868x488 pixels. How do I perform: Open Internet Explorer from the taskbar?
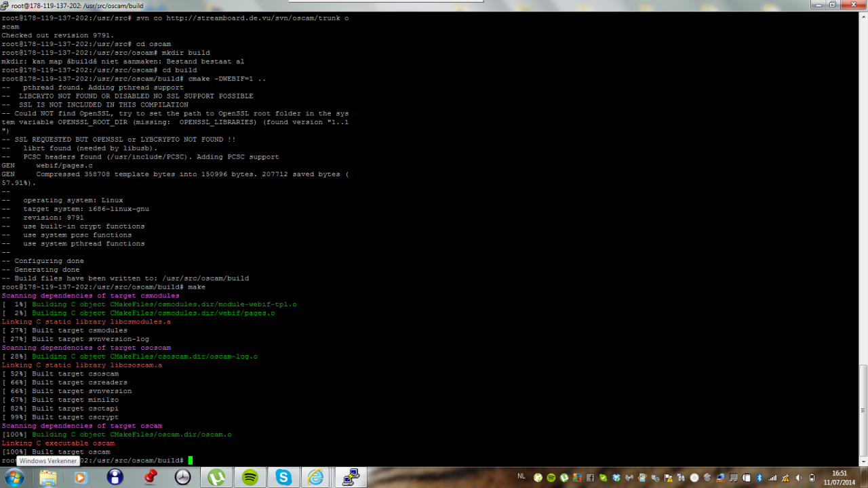pos(316,477)
